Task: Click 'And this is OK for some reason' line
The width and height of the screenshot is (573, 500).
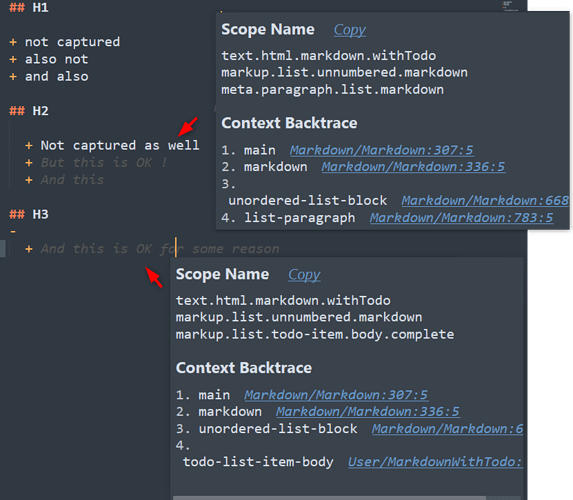Action: click(152, 249)
